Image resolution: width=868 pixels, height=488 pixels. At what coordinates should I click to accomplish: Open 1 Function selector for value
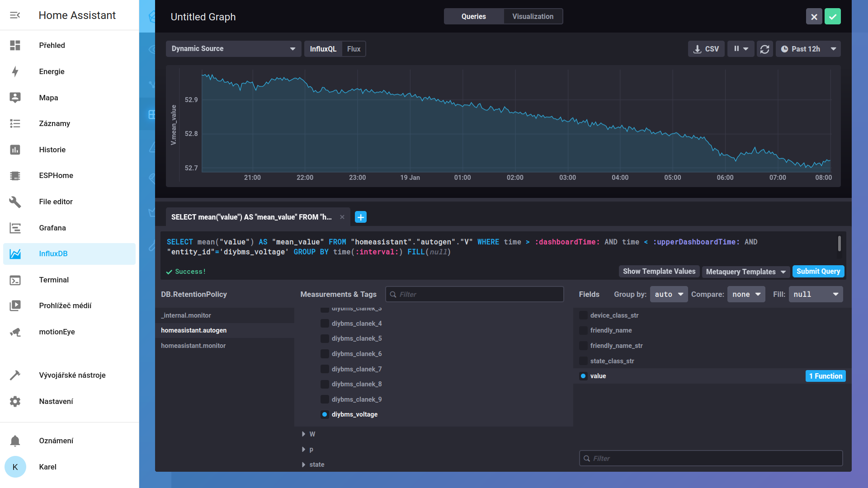point(825,376)
